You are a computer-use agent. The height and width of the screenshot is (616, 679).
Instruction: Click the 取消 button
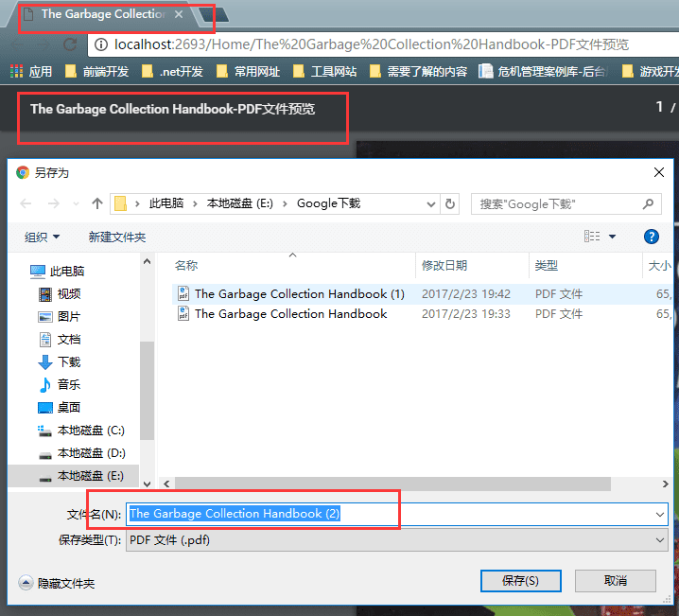click(x=615, y=580)
